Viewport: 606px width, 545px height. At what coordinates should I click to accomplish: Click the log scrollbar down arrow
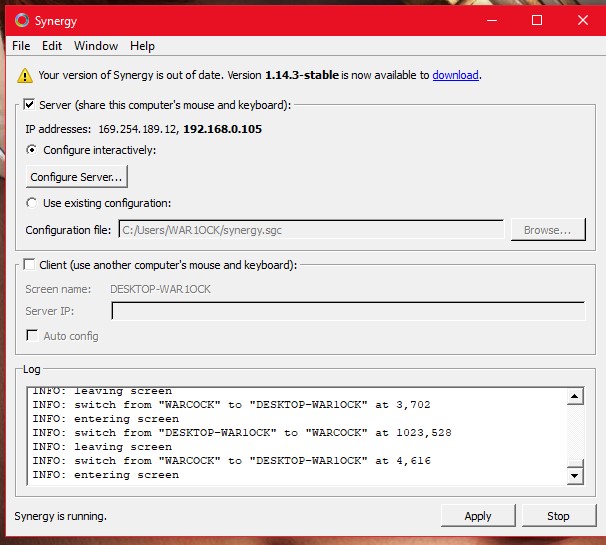(x=575, y=476)
